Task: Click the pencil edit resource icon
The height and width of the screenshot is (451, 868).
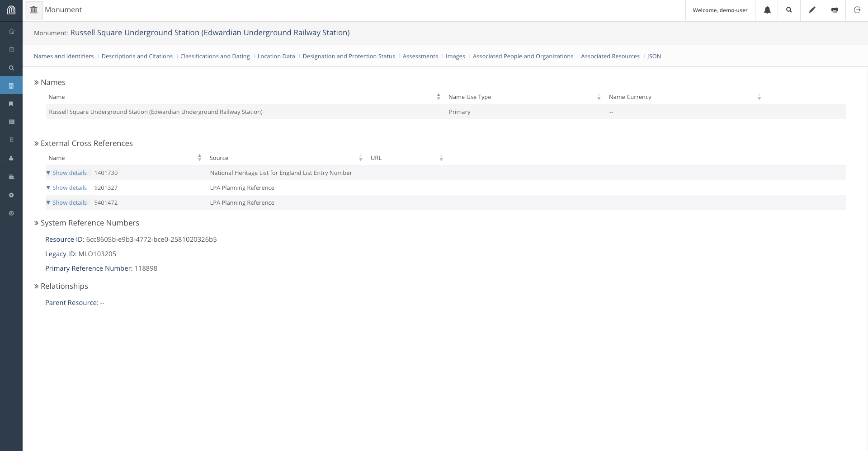Action: [x=812, y=10]
